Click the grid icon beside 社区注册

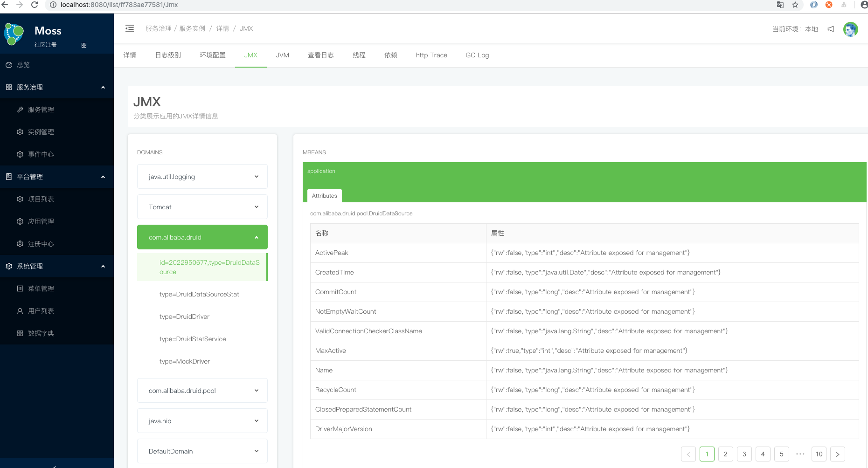pyautogui.click(x=84, y=45)
